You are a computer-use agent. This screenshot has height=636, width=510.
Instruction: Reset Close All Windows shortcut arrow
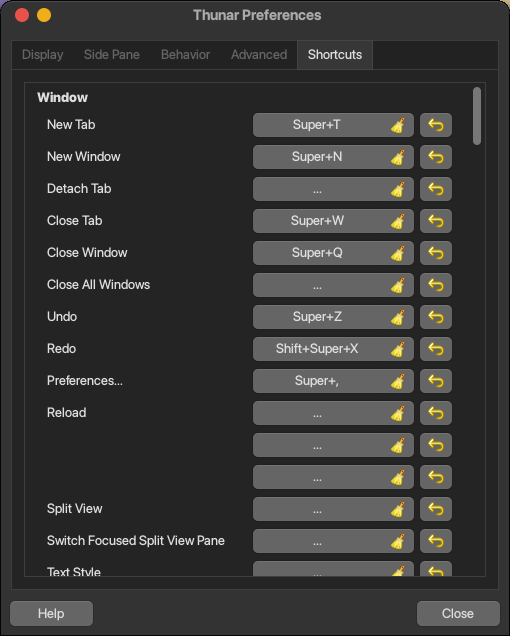pos(436,285)
